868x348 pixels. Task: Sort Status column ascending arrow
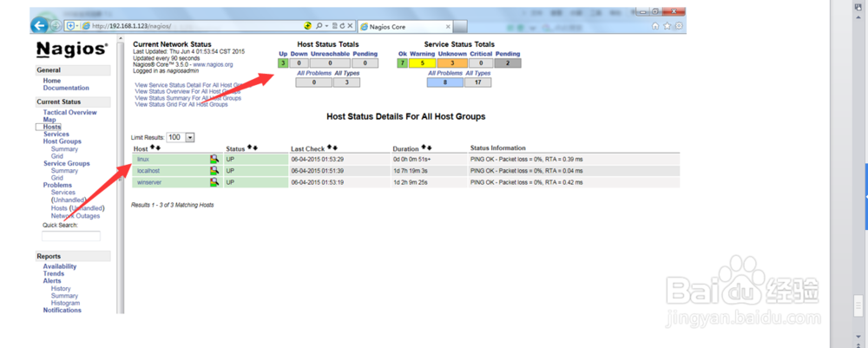pos(250,148)
